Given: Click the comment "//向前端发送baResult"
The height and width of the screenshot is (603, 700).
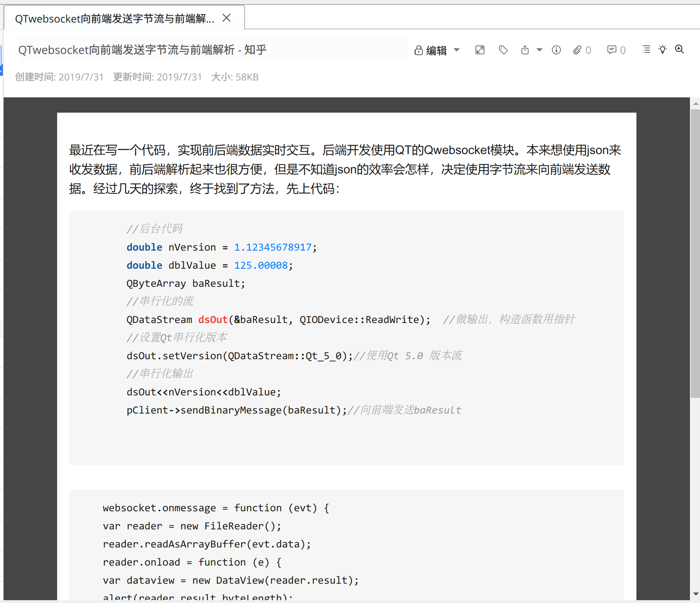Looking at the screenshot, I should point(404,410).
